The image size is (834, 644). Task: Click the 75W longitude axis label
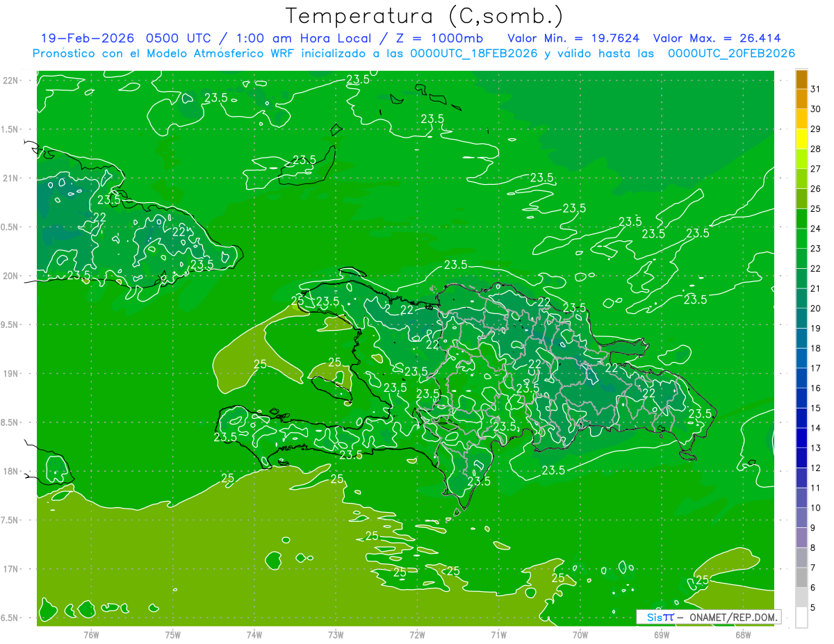[173, 635]
